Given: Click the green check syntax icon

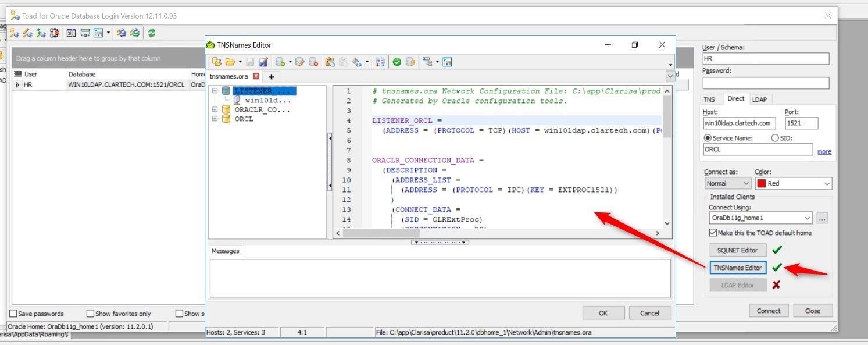Looking at the screenshot, I should pos(397,62).
